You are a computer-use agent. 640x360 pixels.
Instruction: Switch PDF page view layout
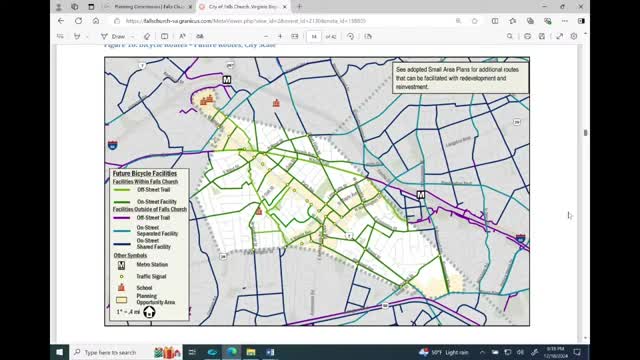point(368,36)
